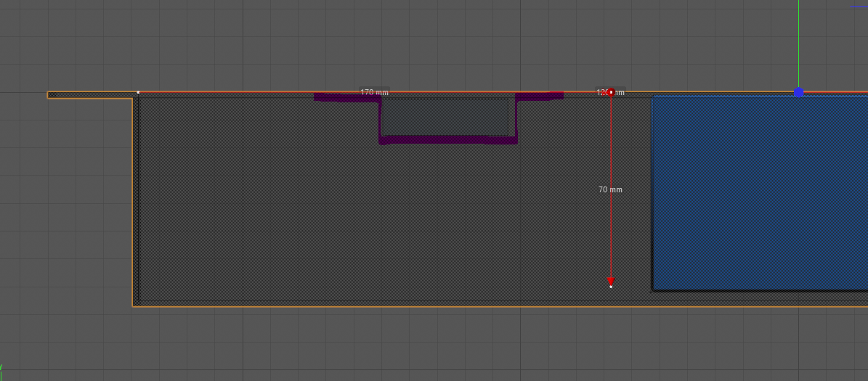This screenshot has height=381, width=868.
Task: Select the 170 mm dimension label
Action: (374, 92)
